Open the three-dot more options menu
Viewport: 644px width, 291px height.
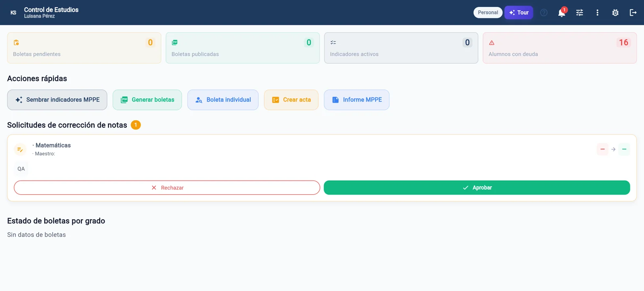597,12
